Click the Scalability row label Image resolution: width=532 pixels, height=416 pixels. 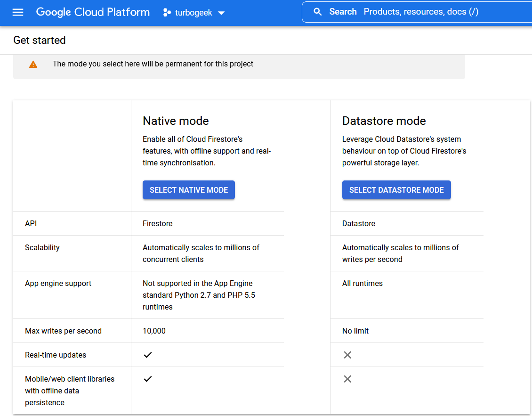coord(42,247)
